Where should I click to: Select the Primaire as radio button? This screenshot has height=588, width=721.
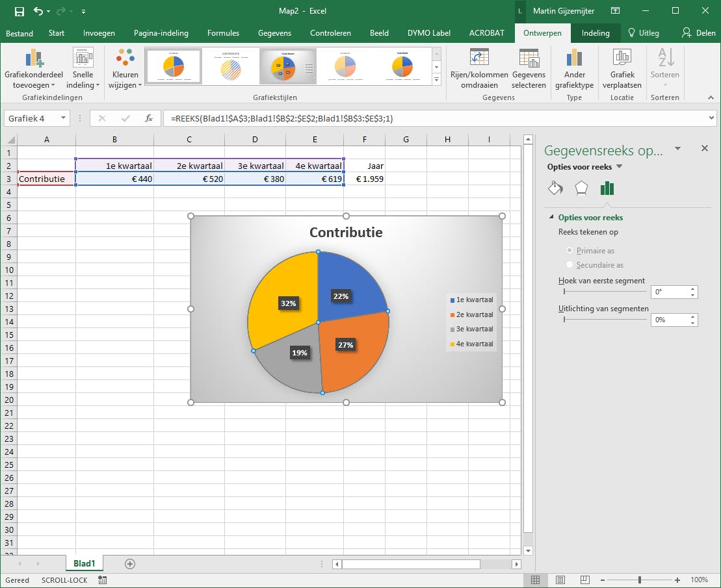[x=570, y=250]
